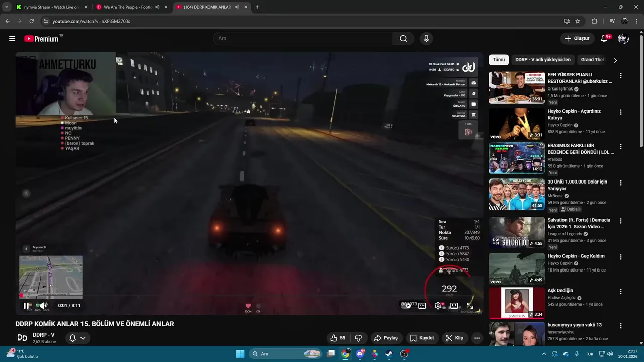Open YouTube notifications bell
The width and height of the screenshot is (644, 362).
(x=605, y=39)
